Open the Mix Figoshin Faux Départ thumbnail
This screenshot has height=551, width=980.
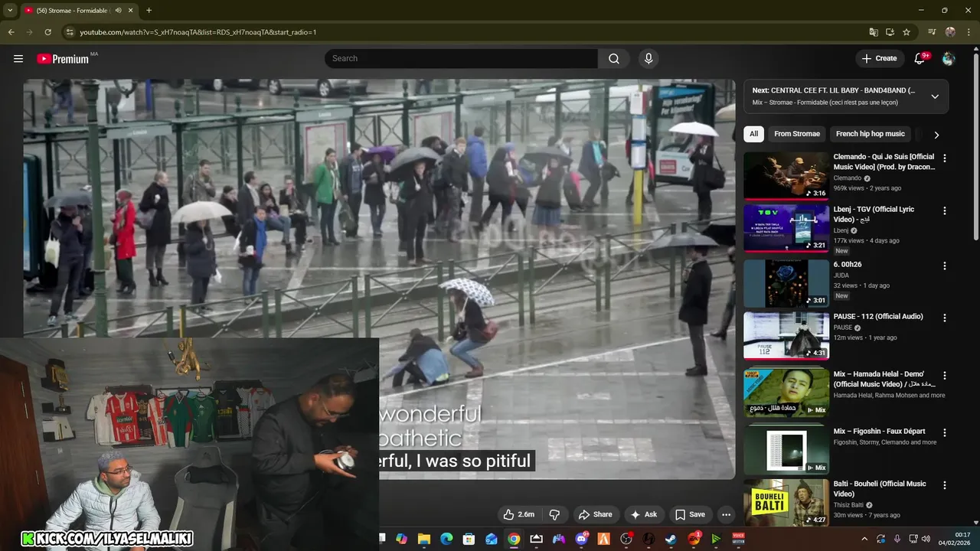786,450
